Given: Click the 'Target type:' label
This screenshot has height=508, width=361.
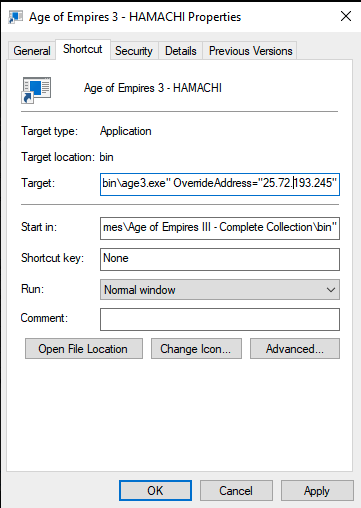Looking at the screenshot, I should 49,131.
